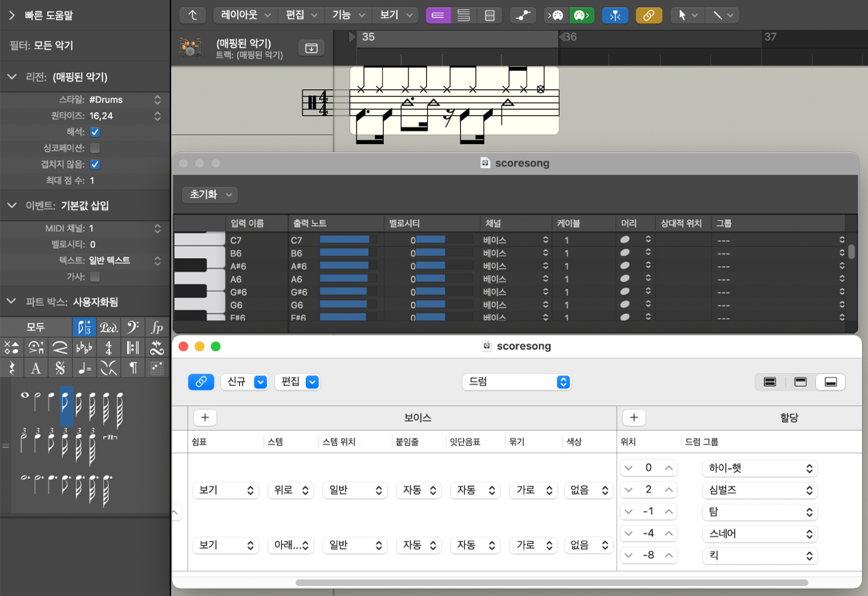Select the bass clef group in Part Box
Image resolution: width=868 pixels, height=596 pixels.
pyautogui.click(x=133, y=327)
